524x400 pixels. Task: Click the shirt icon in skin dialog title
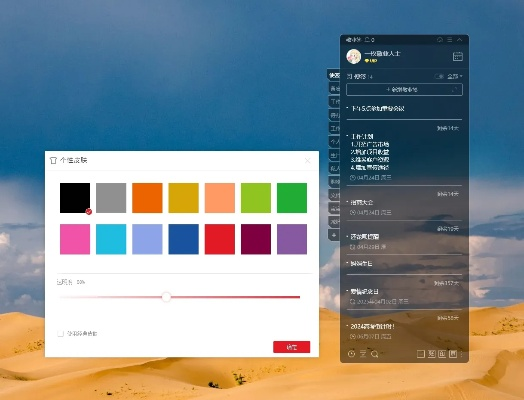[53, 160]
